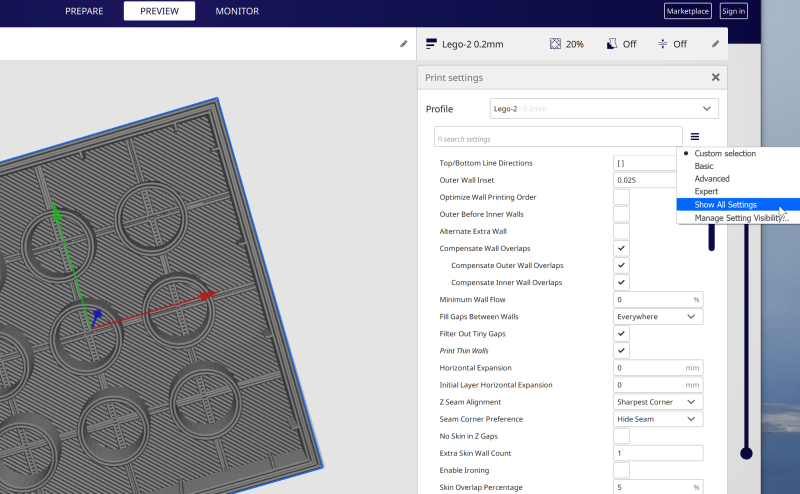Toggle Outer Before Inner Walls checkbox
The width and height of the screenshot is (800, 494).
click(621, 214)
